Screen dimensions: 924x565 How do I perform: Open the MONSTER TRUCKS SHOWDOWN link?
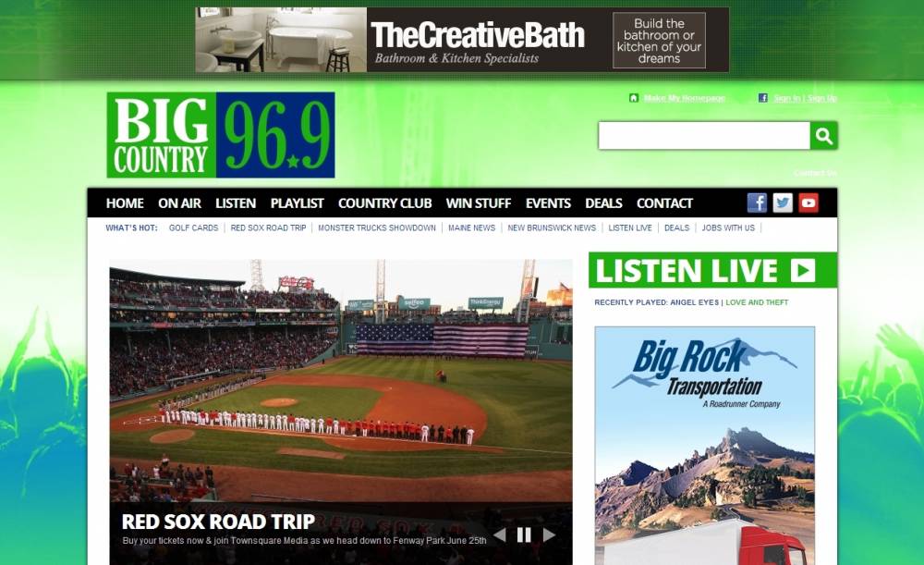click(x=377, y=227)
